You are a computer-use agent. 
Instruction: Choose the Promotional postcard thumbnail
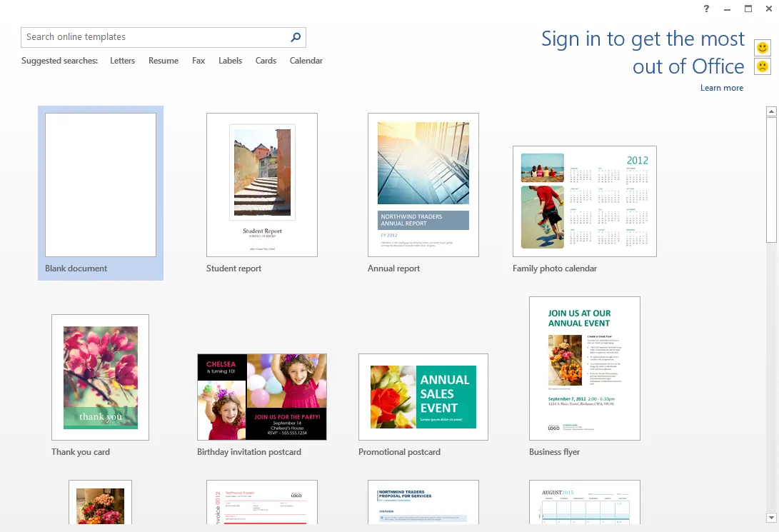click(423, 397)
